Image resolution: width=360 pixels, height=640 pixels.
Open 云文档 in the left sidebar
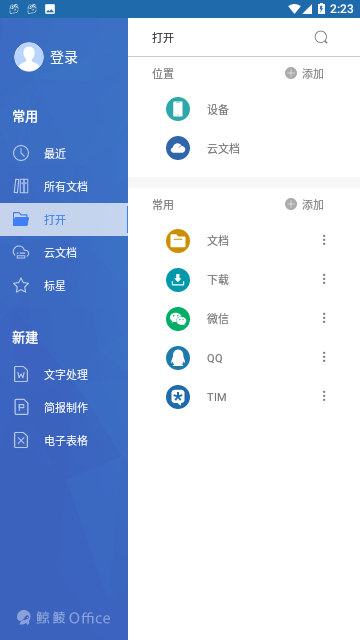[64, 253]
